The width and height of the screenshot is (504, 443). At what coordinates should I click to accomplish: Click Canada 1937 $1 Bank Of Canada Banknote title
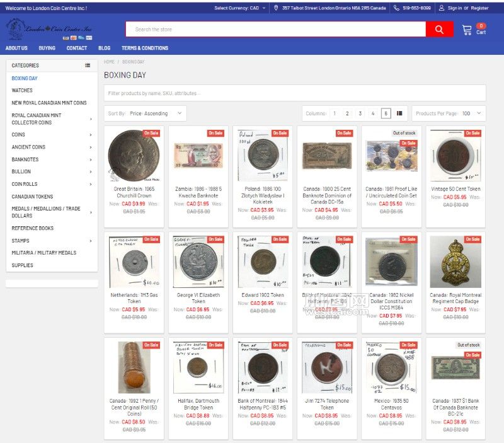click(455, 407)
